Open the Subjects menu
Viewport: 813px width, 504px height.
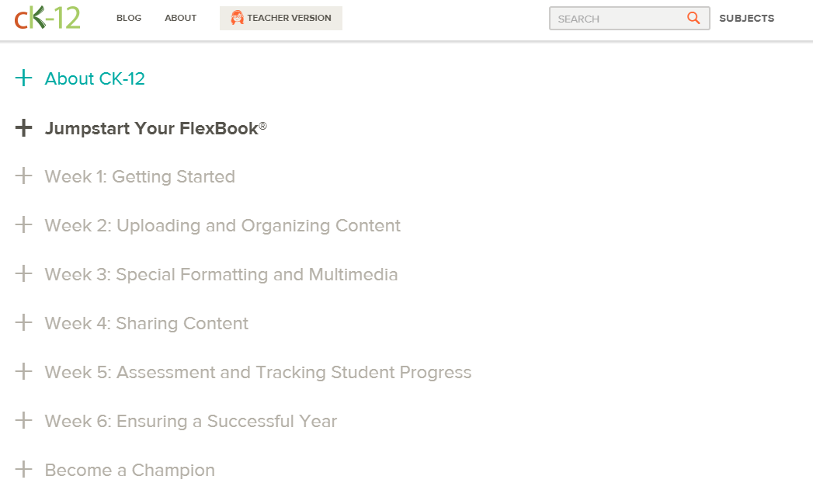tap(746, 18)
